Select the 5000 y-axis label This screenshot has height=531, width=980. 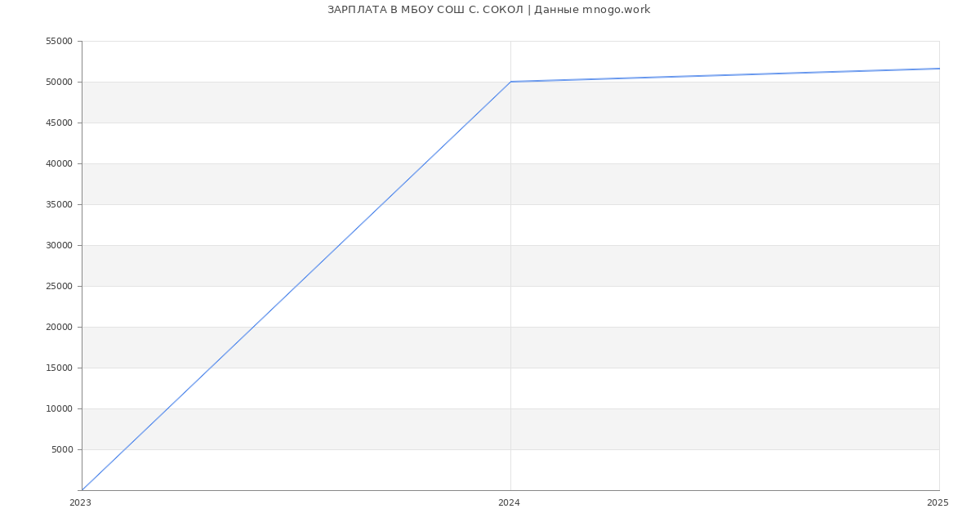(62, 449)
